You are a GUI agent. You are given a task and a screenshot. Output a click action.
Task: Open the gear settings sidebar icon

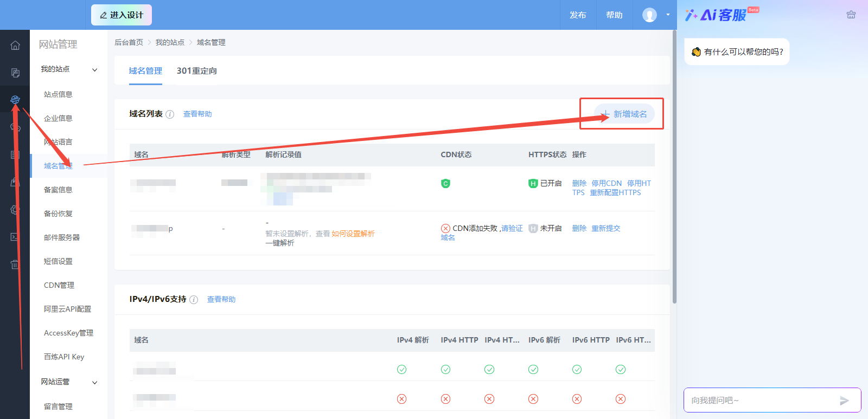click(15, 210)
